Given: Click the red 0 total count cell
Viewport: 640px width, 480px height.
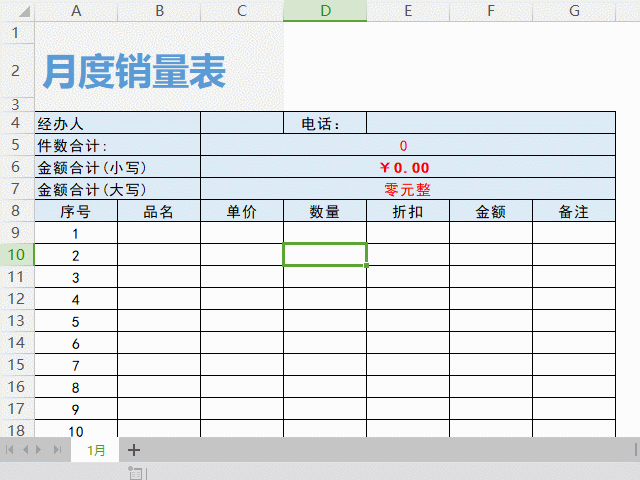Looking at the screenshot, I should [408, 145].
